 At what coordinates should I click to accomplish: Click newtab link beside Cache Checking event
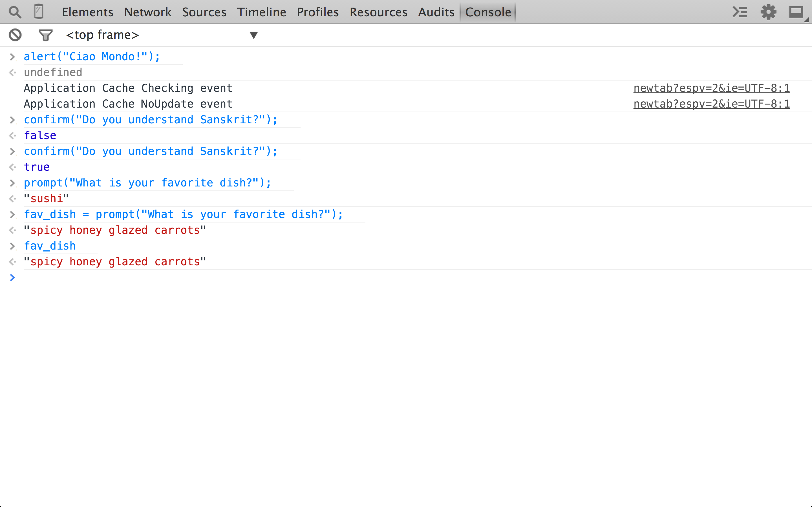tap(711, 88)
